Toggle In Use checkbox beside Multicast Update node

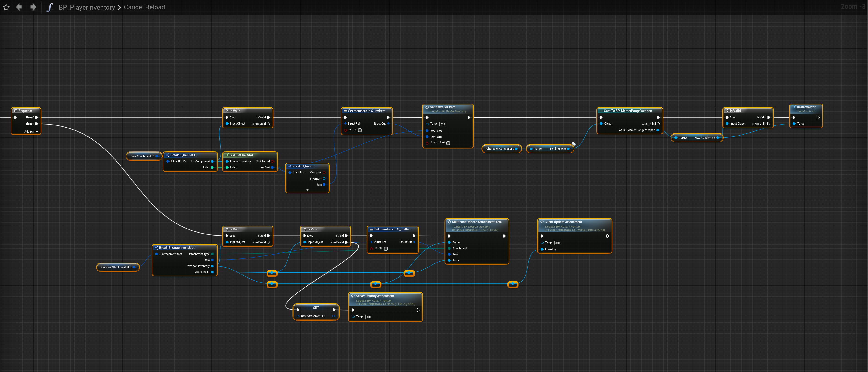[x=386, y=248]
